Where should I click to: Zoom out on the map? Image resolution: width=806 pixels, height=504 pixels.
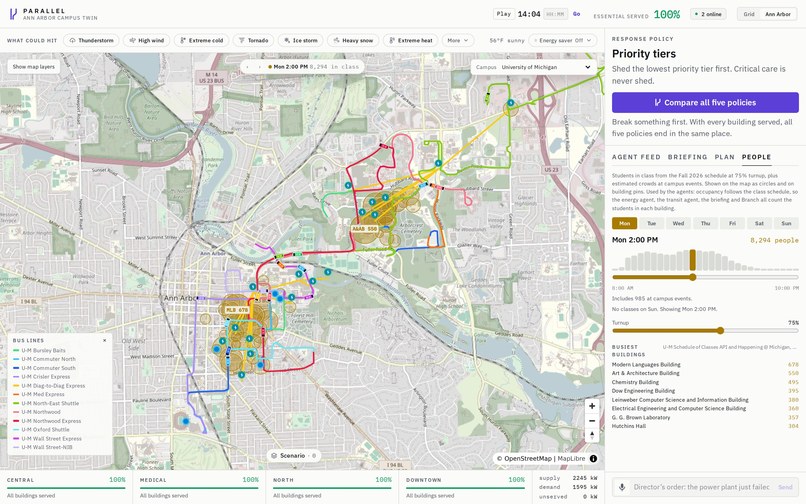(592, 421)
